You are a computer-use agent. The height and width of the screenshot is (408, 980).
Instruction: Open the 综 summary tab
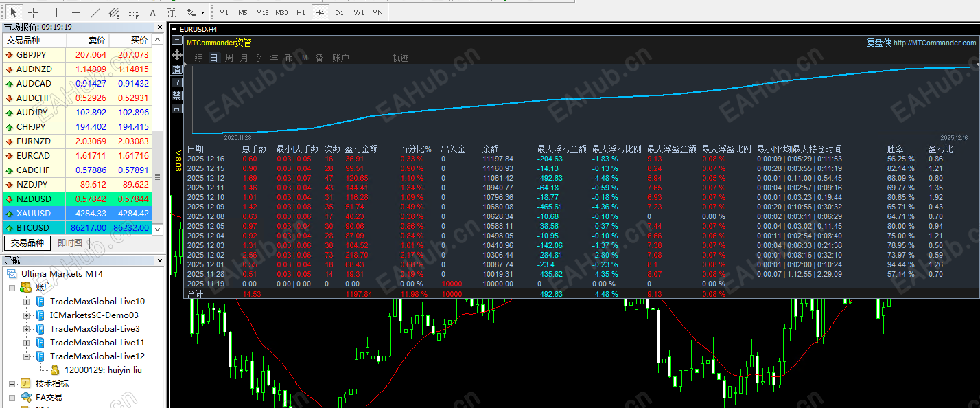pyautogui.click(x=198, y=58)
